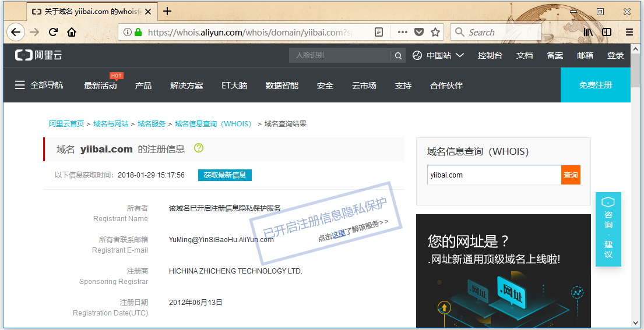Bookmark this page with the star icon
644x330 pixels.
pyautogui.click(x=435, y=33)
